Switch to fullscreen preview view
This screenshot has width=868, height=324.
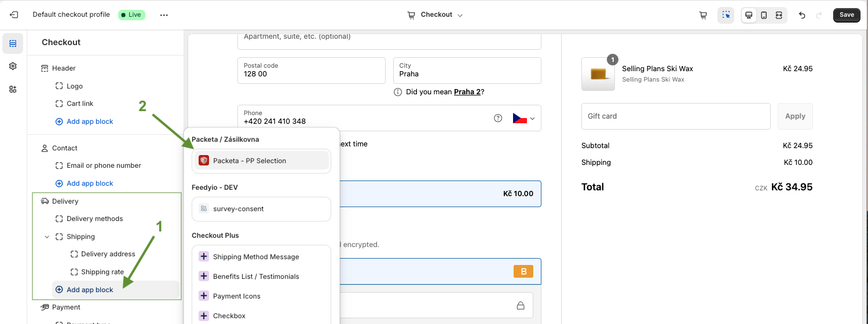click(x=779, y=15)
